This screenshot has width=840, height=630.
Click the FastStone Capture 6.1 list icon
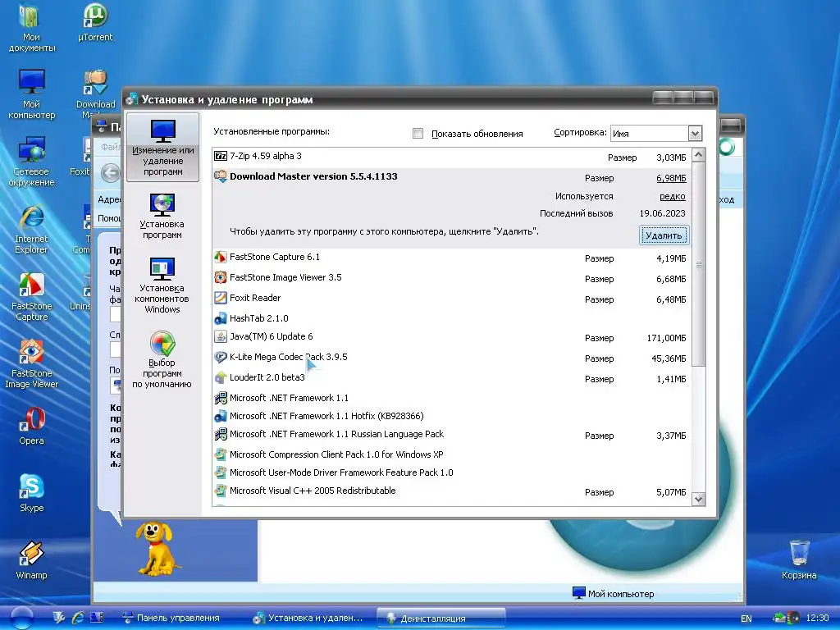[220, 257]
